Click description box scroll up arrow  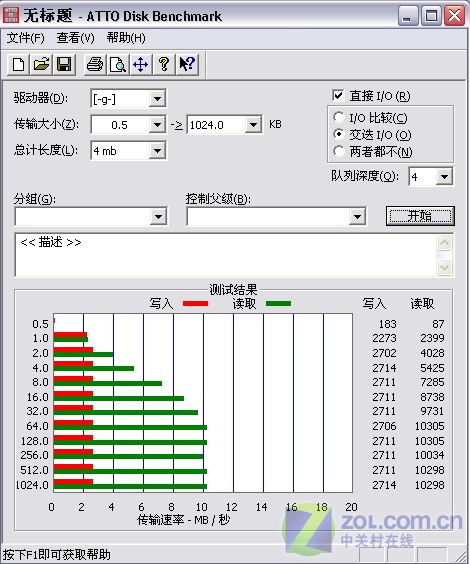point(444,243)
